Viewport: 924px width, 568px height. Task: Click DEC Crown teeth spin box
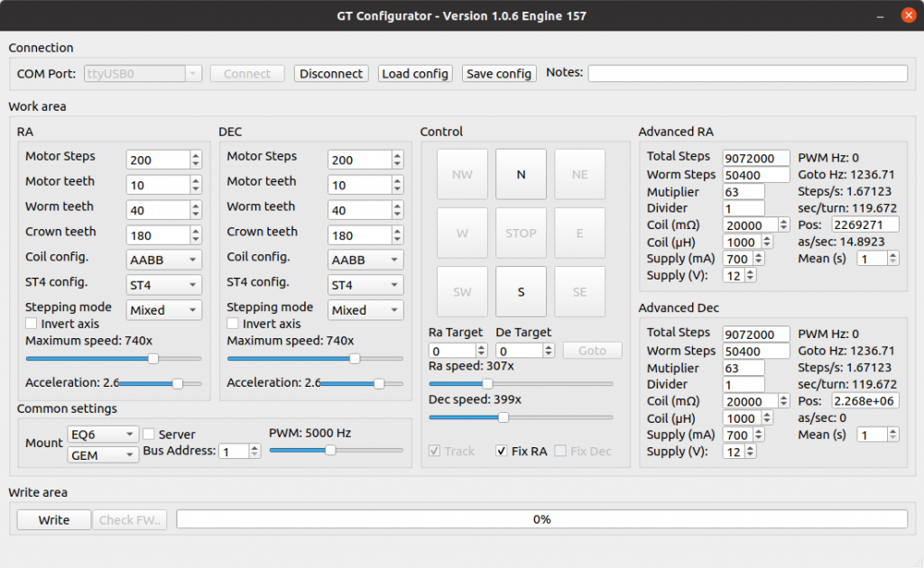[365, 235]
